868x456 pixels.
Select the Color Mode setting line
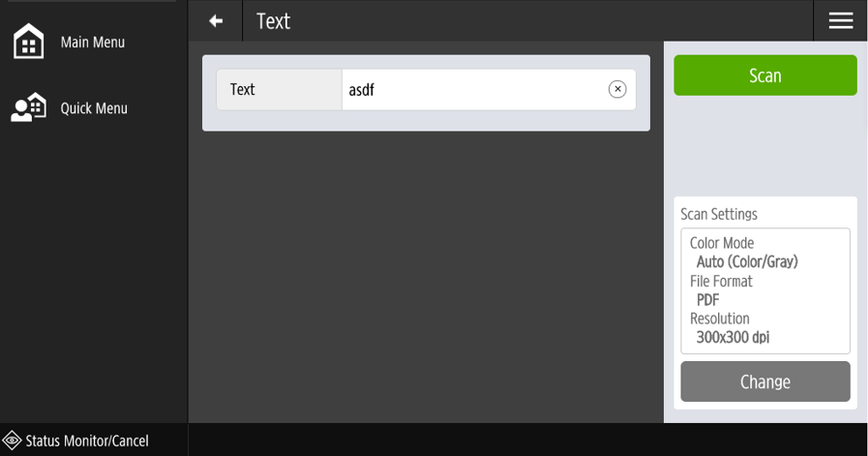click(x=722, y=243)
